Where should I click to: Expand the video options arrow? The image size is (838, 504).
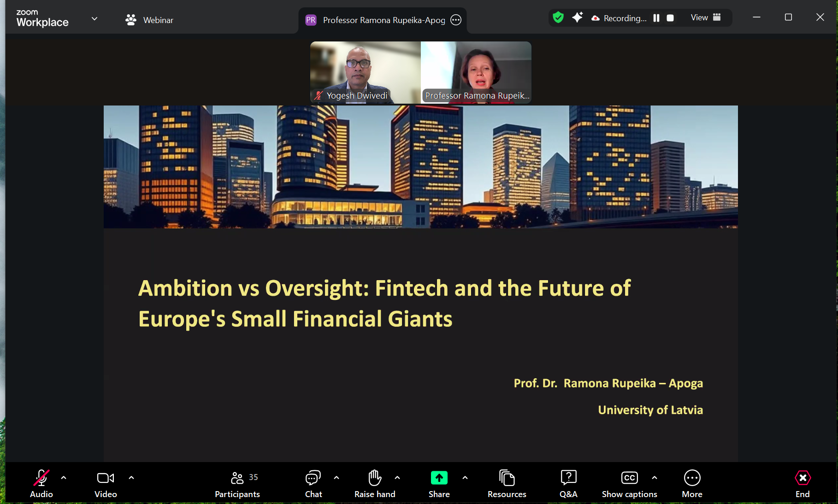[x=131, y=478]
